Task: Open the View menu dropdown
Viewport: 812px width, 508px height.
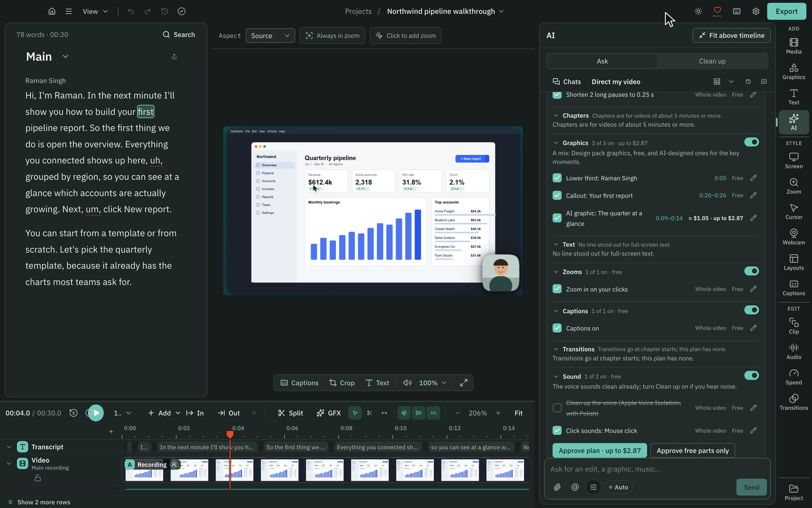Action: click(95, 11)
